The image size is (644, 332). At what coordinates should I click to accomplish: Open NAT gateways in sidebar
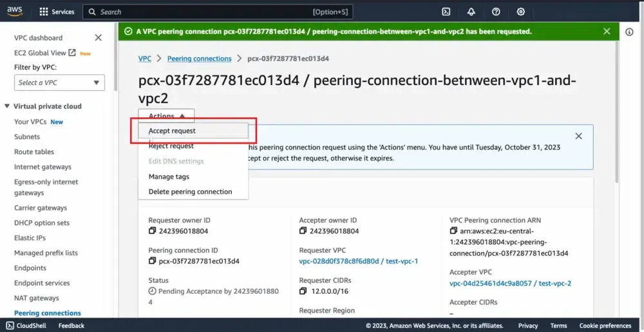[x=37, y=298]
